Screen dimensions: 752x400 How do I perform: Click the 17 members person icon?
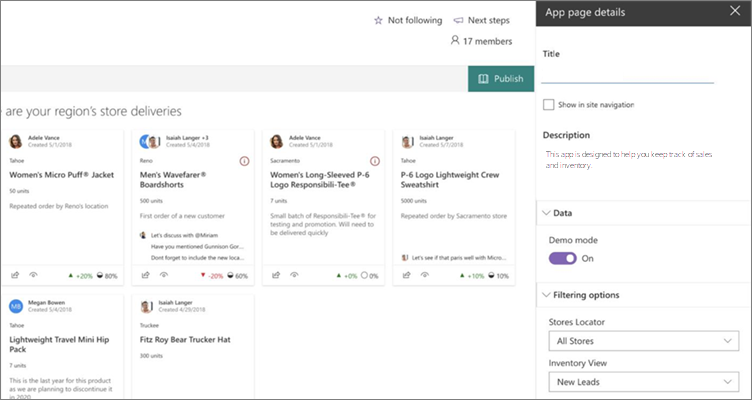(x=455, y=40)
